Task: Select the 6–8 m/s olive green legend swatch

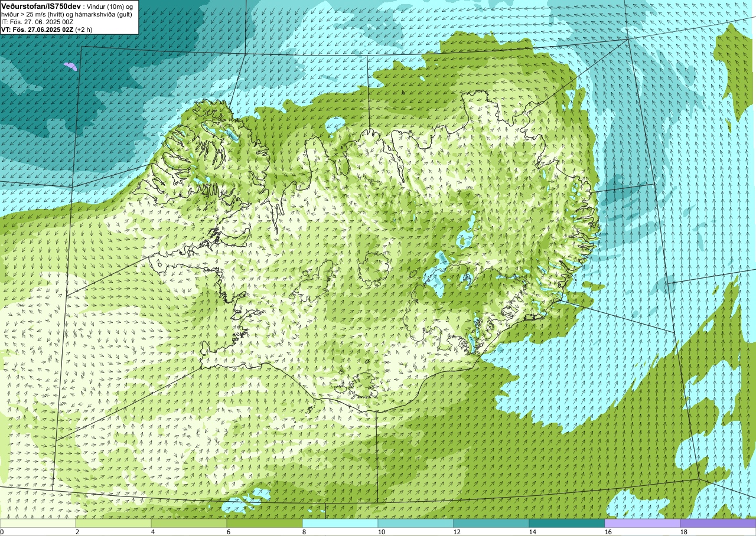Action: (265, 523)
